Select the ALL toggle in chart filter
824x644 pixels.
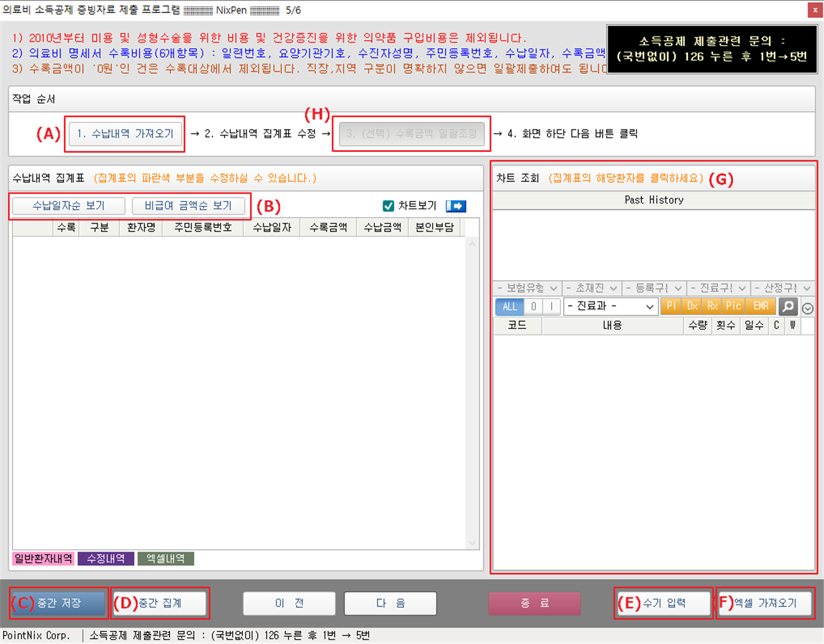click(x=509, y=307)
